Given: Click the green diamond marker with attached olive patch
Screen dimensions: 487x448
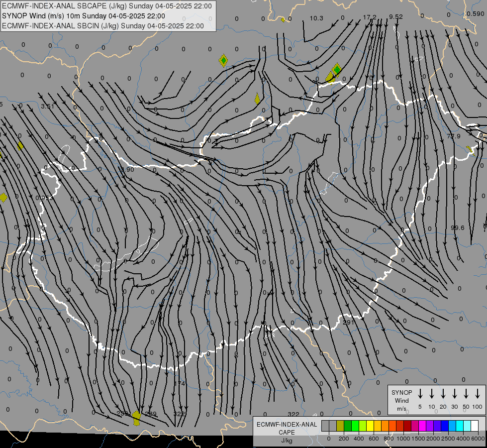Looking at the screenshot, I should point(337,69).
